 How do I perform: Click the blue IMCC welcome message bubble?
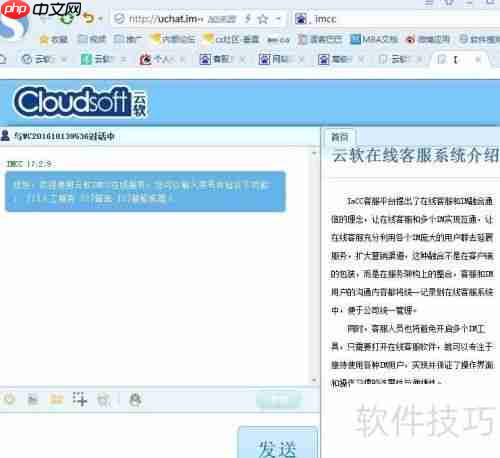pos(145,191)
